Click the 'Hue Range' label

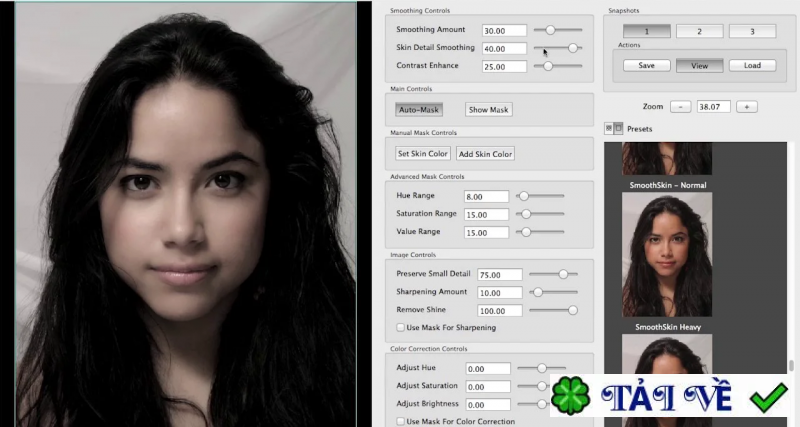(x=415, y=195)
